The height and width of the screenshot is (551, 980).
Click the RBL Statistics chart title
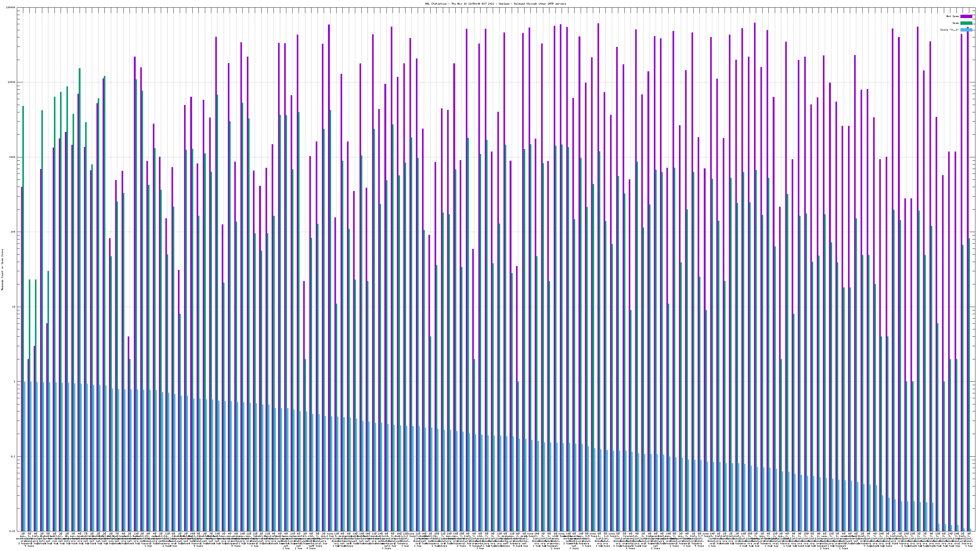(x=495, y=4)
